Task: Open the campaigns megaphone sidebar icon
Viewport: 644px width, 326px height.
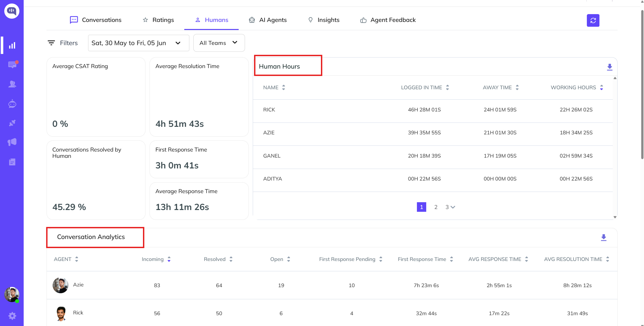Action: coord(12,142)
